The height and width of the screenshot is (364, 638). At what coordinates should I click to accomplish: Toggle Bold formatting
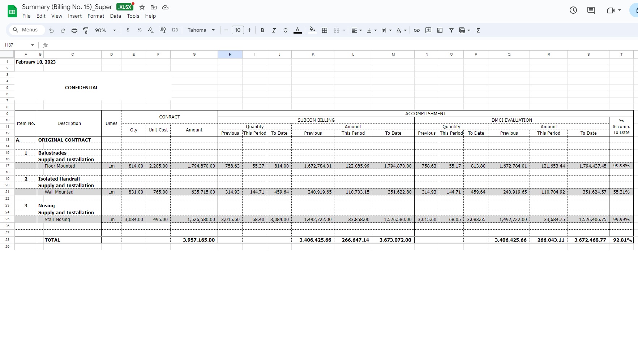pos(262,30)
